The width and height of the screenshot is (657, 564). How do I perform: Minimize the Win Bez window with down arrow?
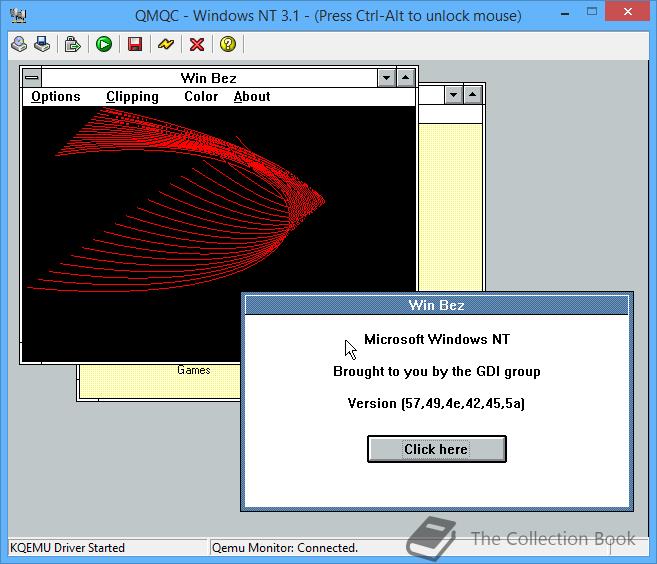coord(386,78)
